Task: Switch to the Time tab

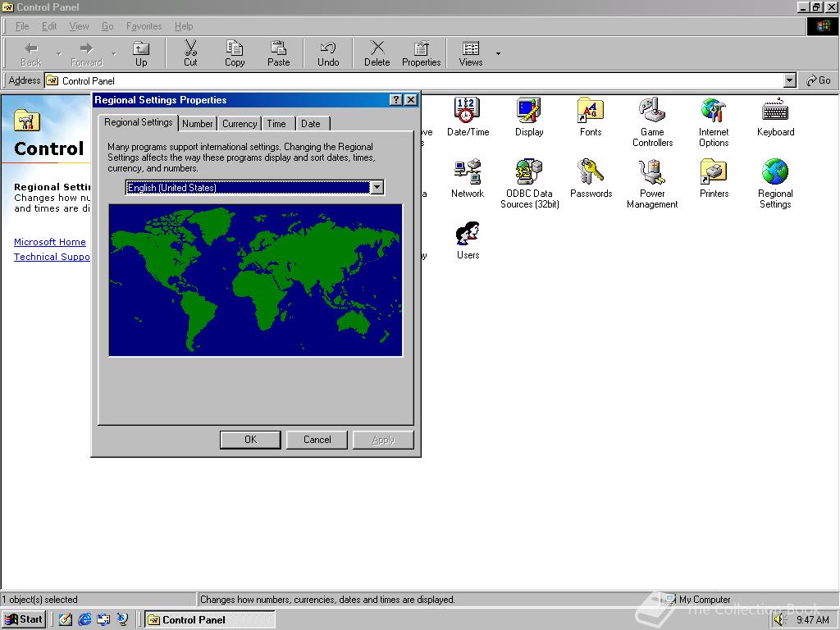Action: point(276,124)
